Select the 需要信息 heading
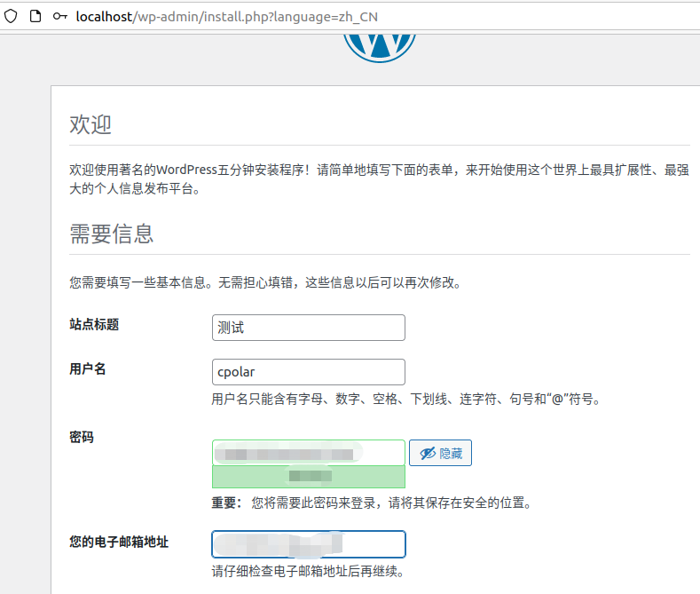Screen dimensions: 700x594 click(x=112, y=234)
